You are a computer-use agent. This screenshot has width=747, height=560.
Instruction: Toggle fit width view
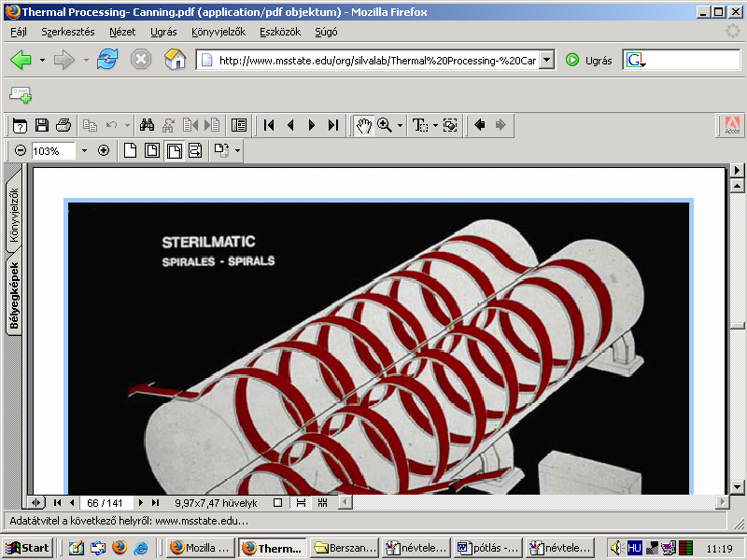pos(175,151)
